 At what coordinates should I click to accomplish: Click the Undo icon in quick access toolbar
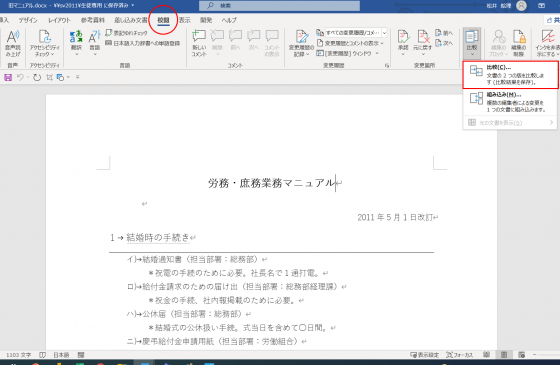tap(20, 77)
